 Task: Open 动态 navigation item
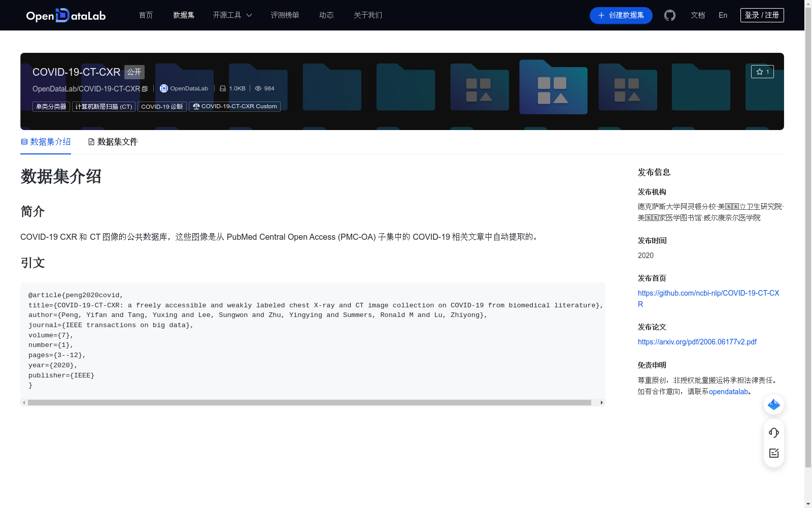tap(326, 15)
